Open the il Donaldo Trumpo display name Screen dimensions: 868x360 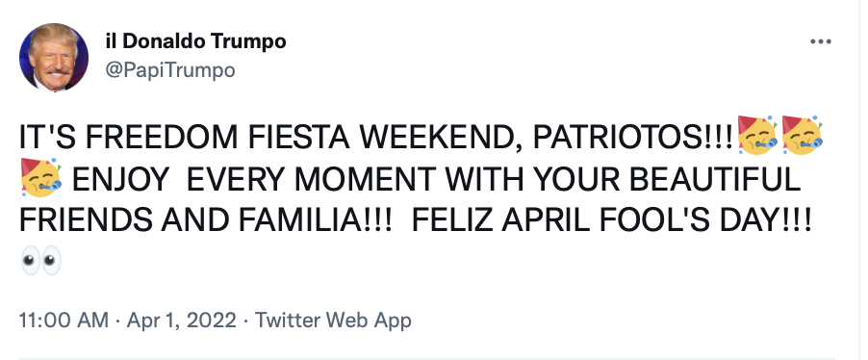pos(195,41)
